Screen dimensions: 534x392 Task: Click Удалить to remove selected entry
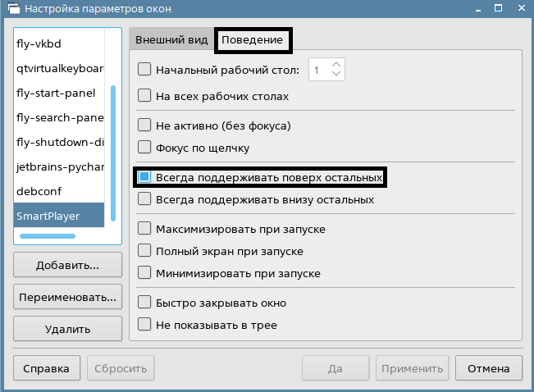(x=68, y=330)
